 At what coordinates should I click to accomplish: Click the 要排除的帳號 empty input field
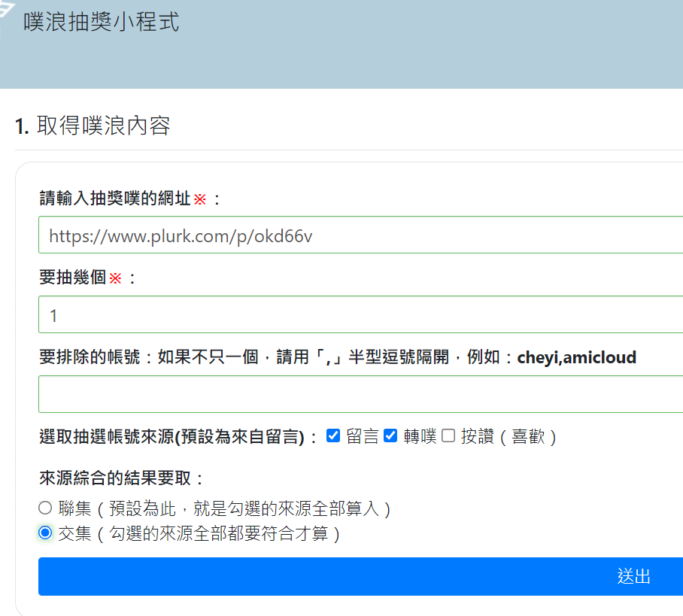(x=360, y=394)
